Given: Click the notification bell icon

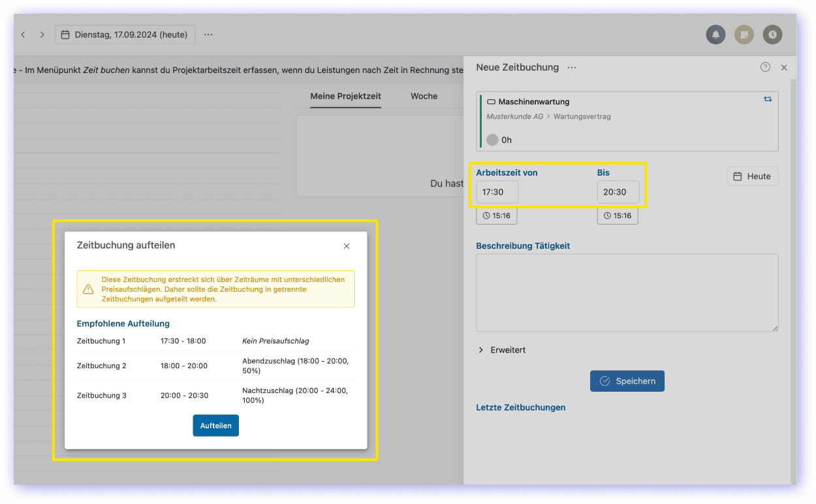Looking at the screenshot, I should (715, 35).
